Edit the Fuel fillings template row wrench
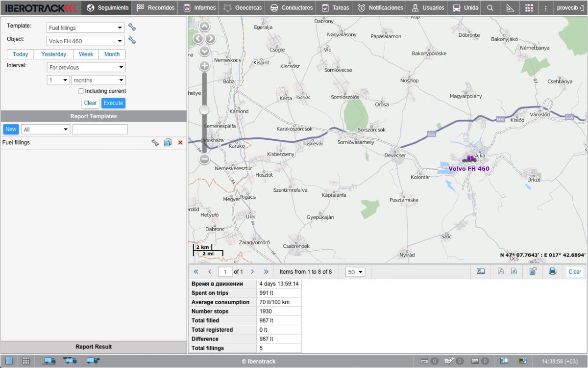Image resolution: width=588 pixels, height=368 pixels. 155,143
